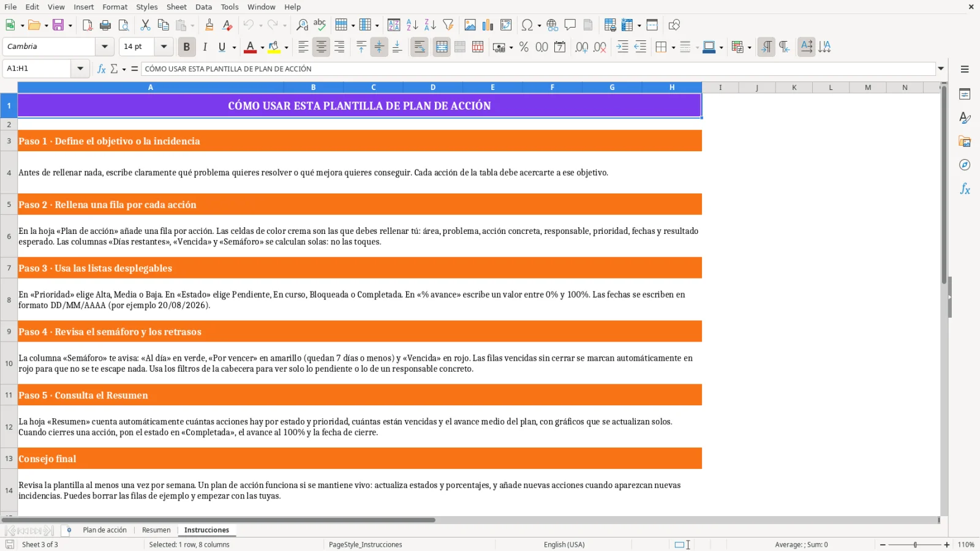Open the New document dropdown arrow
The width and height of the screenshot is (980, 551).
[x=23, y=25]
